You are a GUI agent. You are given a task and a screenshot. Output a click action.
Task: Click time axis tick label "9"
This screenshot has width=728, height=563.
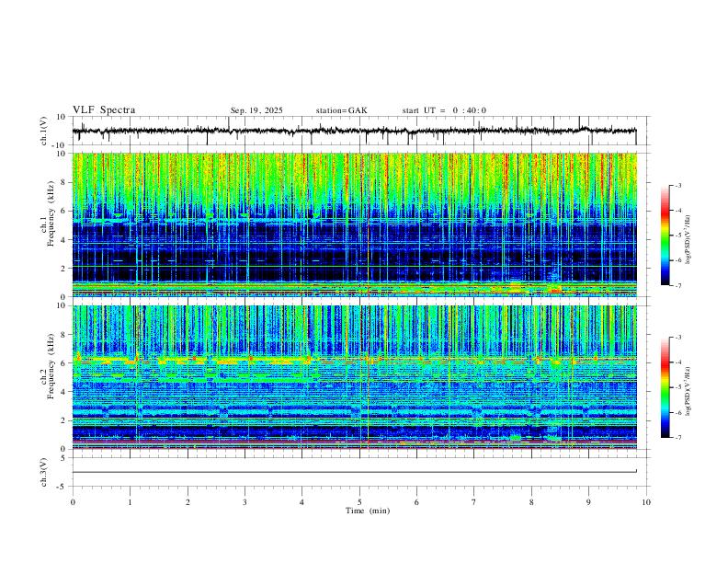point(588,502)
